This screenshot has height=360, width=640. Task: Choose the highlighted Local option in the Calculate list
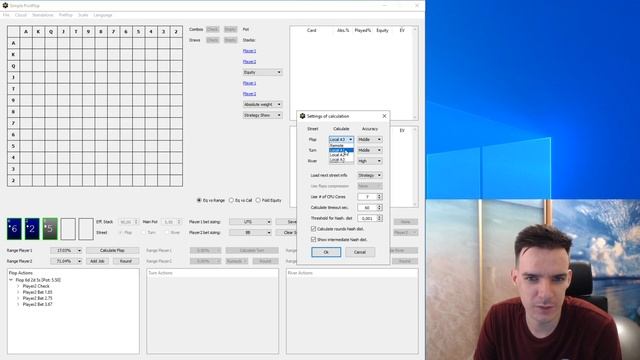click(341, 150)
